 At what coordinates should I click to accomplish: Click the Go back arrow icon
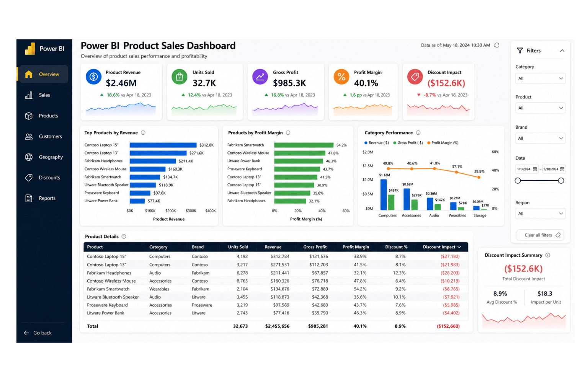[x=26, y=333]
